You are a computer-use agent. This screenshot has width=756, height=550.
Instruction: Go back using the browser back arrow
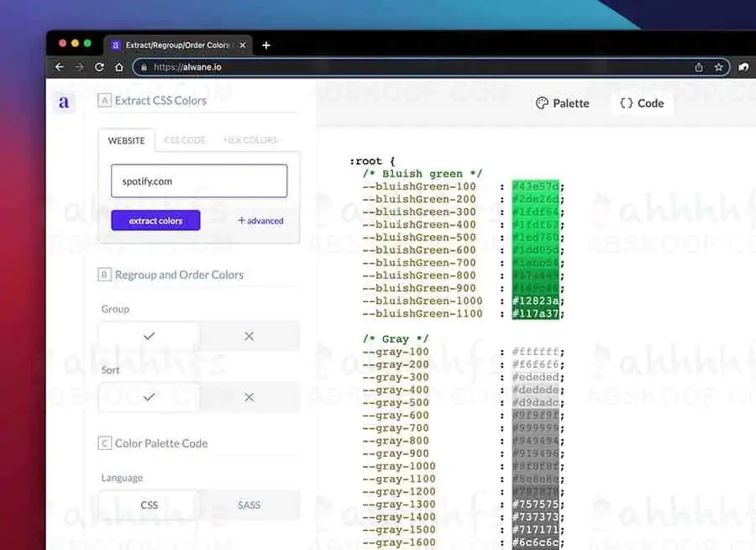[60, 67]
